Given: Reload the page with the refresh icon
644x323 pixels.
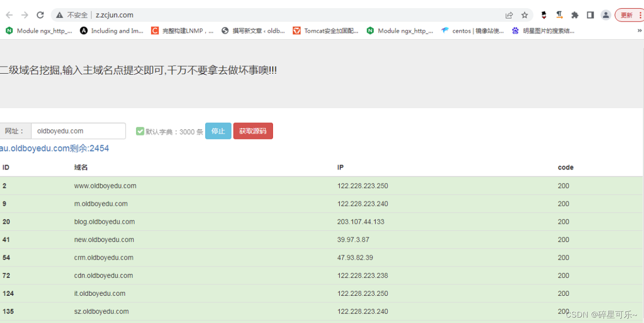Looking at the screenshot, I should point(40,15).
